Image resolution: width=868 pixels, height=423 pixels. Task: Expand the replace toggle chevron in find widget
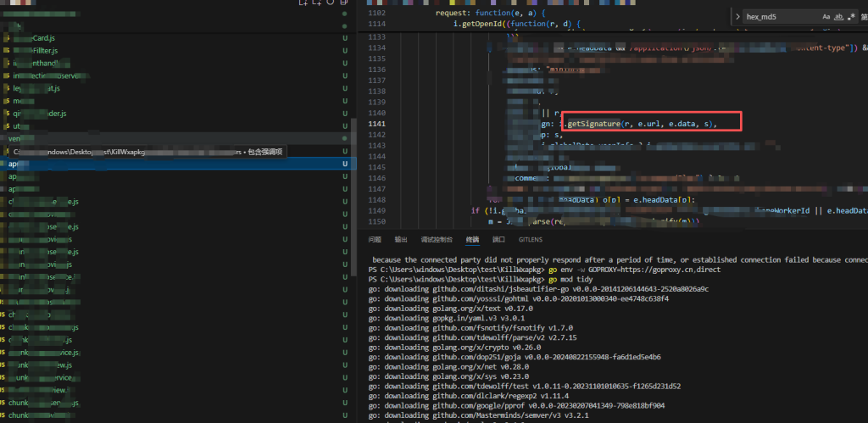pos(738,17)
